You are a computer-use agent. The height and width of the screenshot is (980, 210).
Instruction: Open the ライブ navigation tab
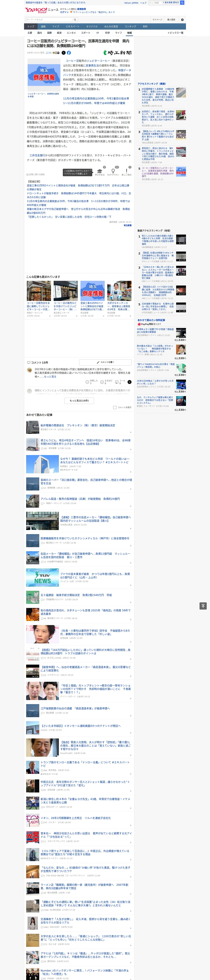pos(56,27)
